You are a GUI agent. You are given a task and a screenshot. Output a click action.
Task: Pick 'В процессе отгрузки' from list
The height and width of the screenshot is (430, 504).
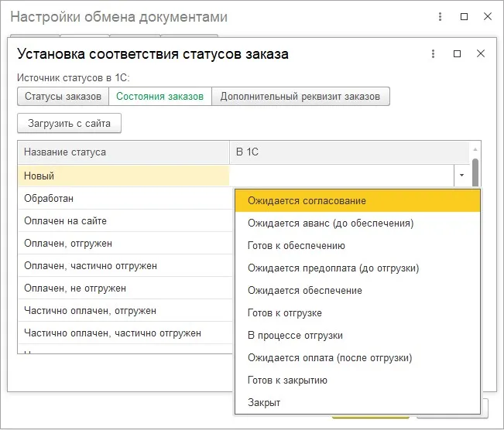(295, 336)
